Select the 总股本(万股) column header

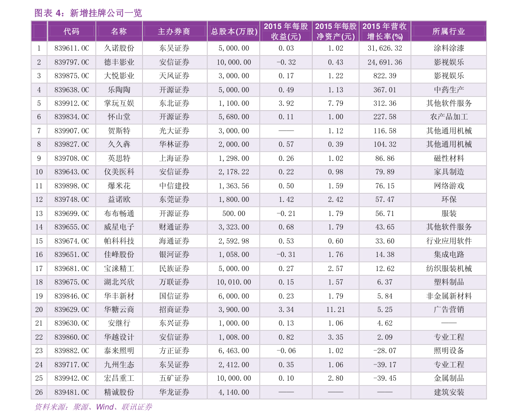coord(233,31)
